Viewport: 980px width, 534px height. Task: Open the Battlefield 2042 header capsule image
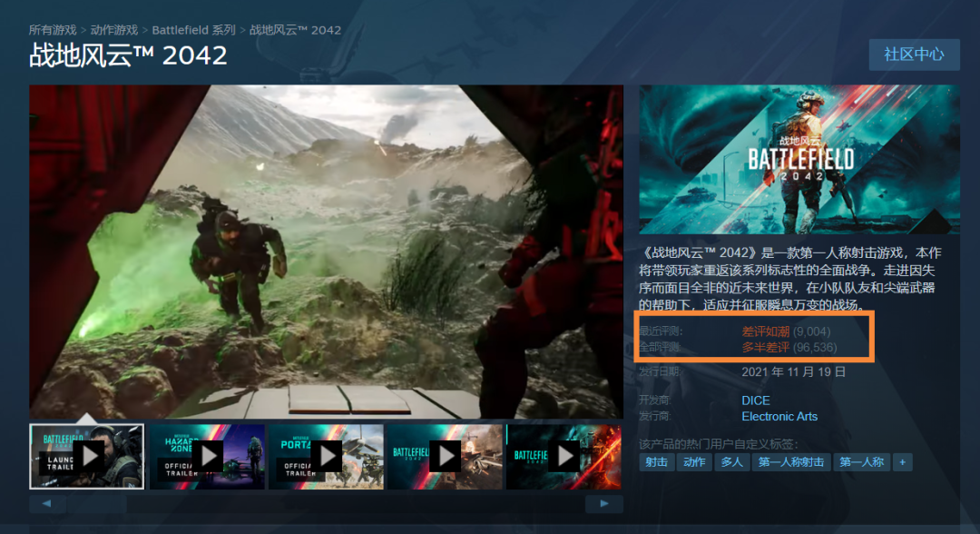coord(799,160)
